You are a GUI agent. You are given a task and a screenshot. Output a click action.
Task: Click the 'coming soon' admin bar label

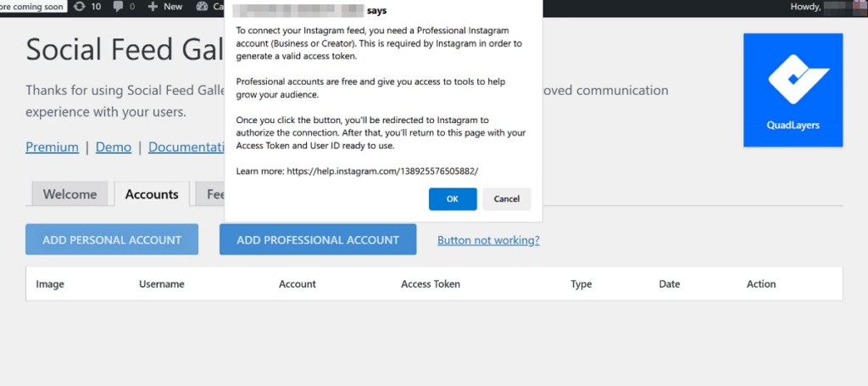[33, 7]
